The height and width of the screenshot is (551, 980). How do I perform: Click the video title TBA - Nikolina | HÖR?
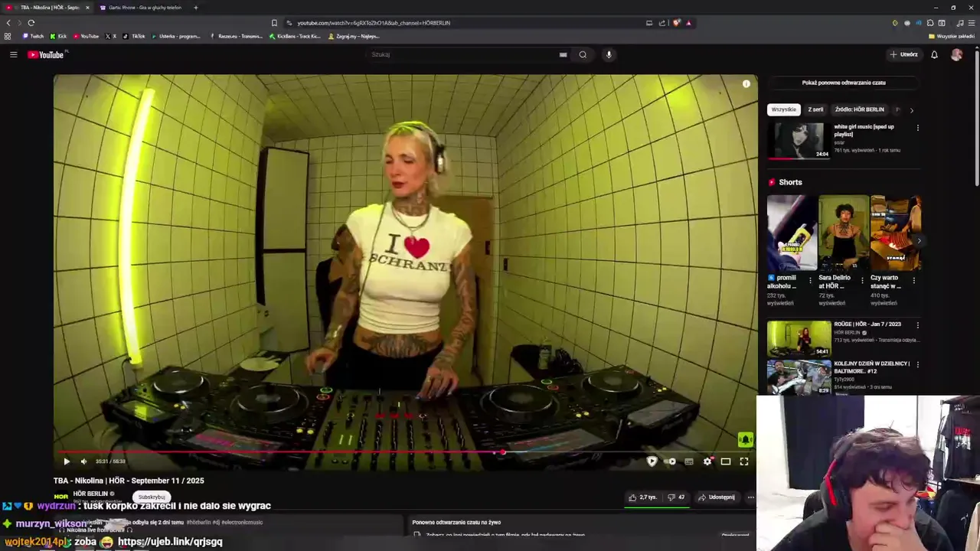129,481
